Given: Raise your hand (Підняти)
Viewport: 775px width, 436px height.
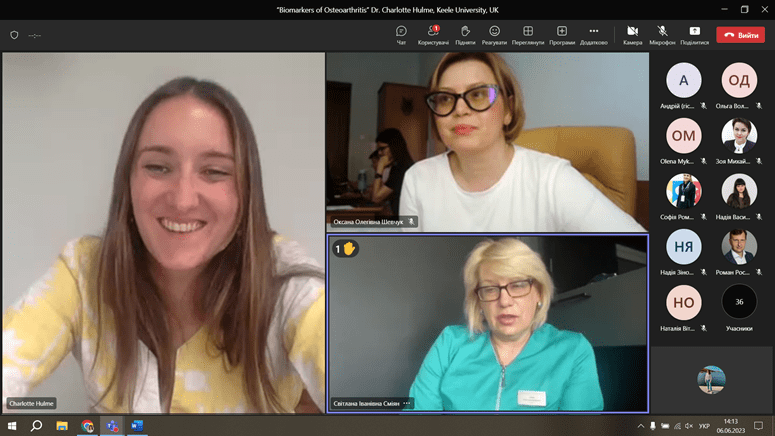Looking at the screenshot, I should (x=465, y=34).
